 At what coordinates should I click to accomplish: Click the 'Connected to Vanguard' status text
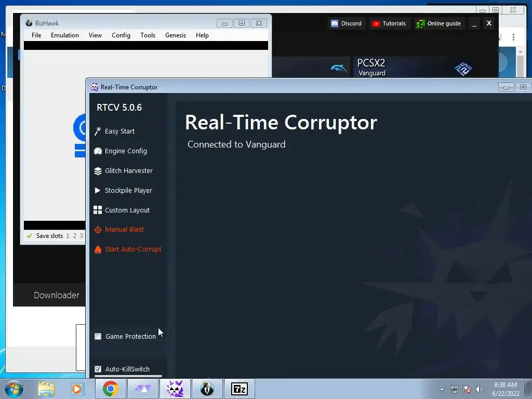click(x=236, y=144)
